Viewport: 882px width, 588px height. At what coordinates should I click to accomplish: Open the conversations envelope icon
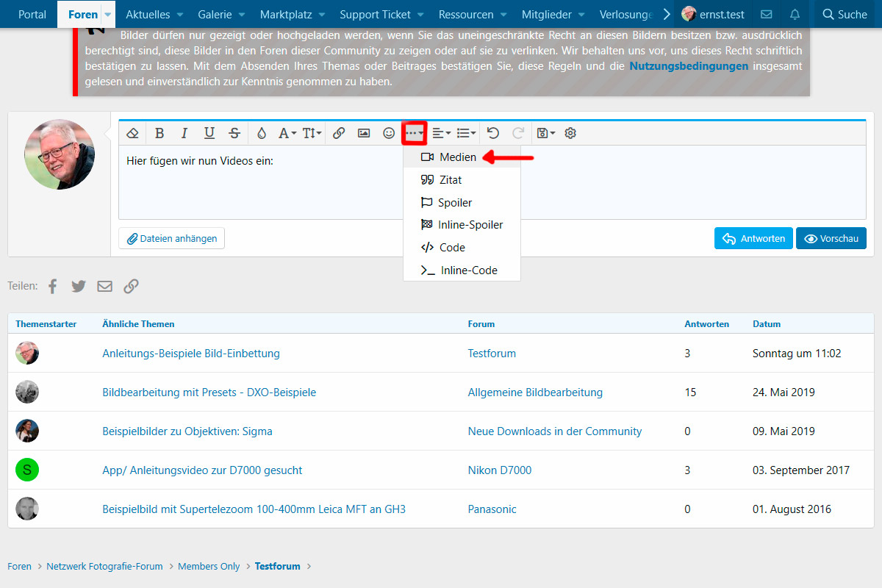(x=766, y=14)
